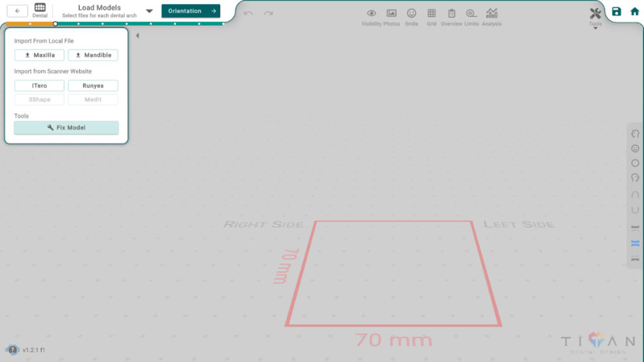Image resolution: width=644 pixels, height=362 pixels.
Task: Click the Fix Model tool button
Action: [x=66, y=128]
